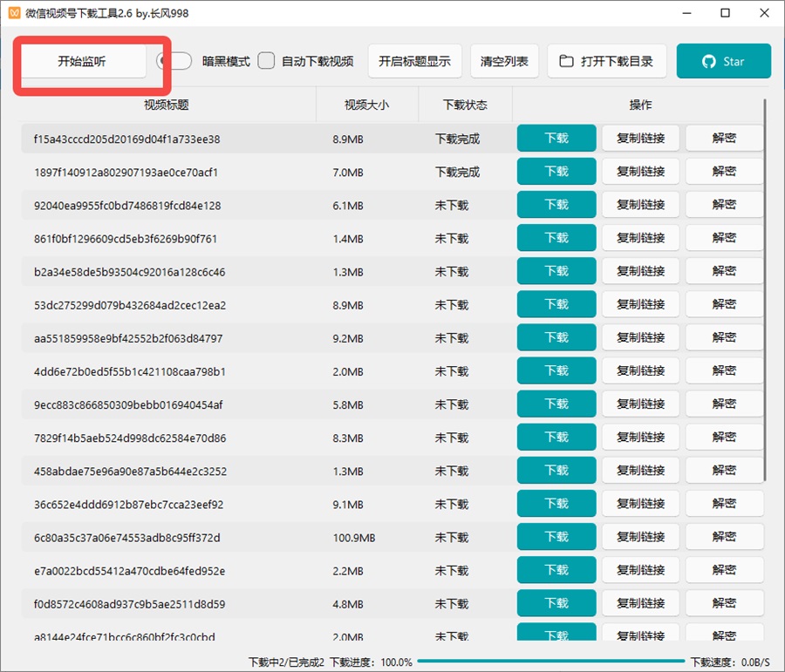785x672 pixels.
Task: Download video 7829f14b5aeb524d998dc62584e70d86
Action: pos(556,437)
